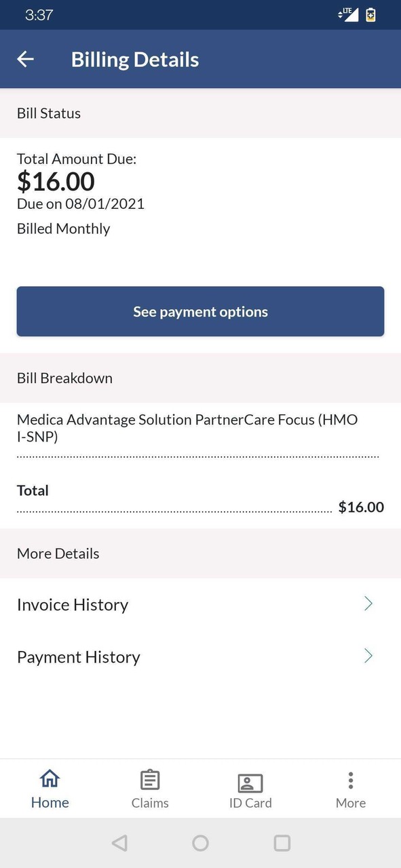Open the Invoice History chevron arrow
The width and height of the screenshot is (401, 868).
click(368, 603)
